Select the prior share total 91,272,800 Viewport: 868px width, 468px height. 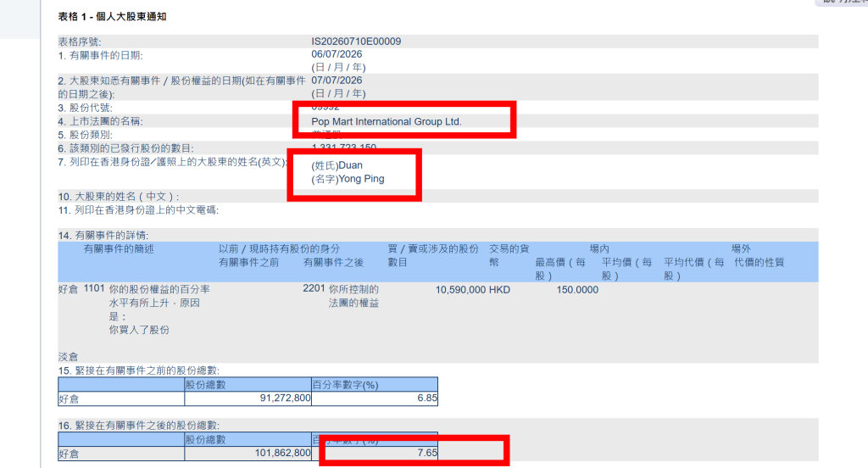(285, 398)
